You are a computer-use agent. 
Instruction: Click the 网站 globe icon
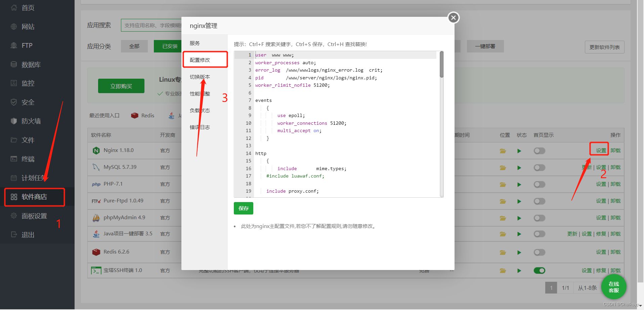coord(14,27)
